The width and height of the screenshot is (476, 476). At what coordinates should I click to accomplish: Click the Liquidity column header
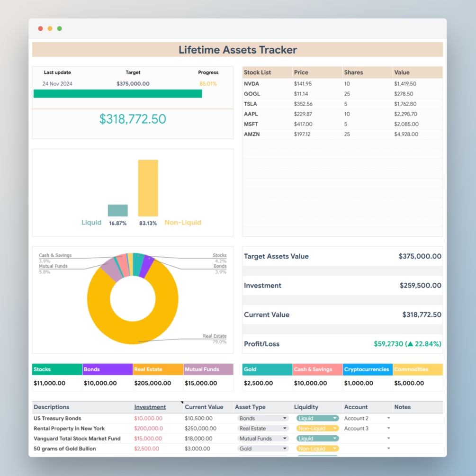[x=306, y=407]
